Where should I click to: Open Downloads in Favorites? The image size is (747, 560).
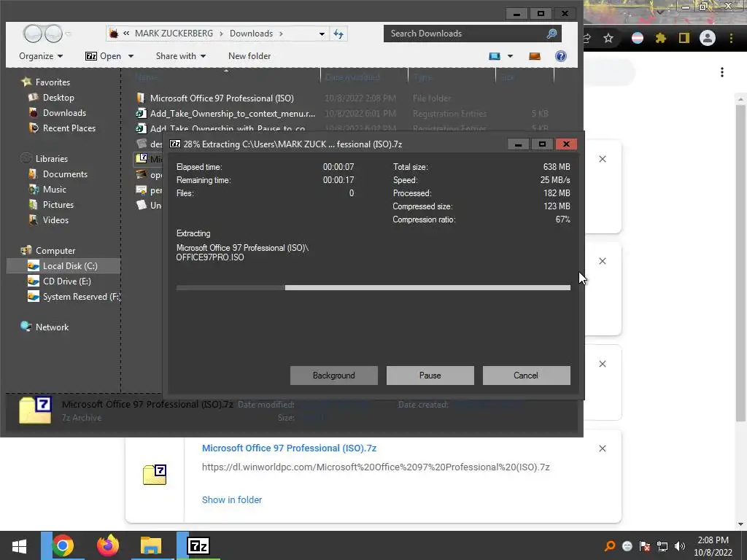point(64,113)
